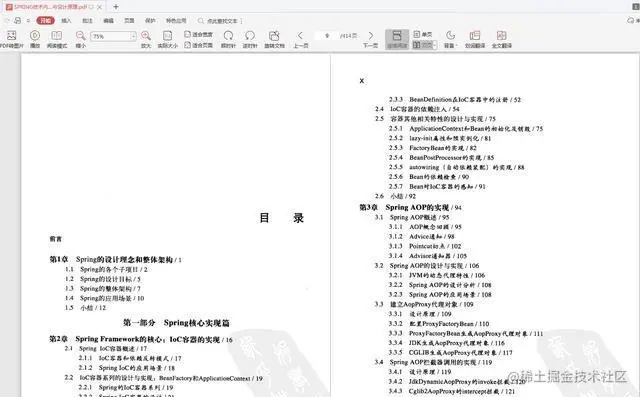The width and height of the screenshot is (640, 397).
Task: Click the print icon in quick access
Action: point(18,20)
